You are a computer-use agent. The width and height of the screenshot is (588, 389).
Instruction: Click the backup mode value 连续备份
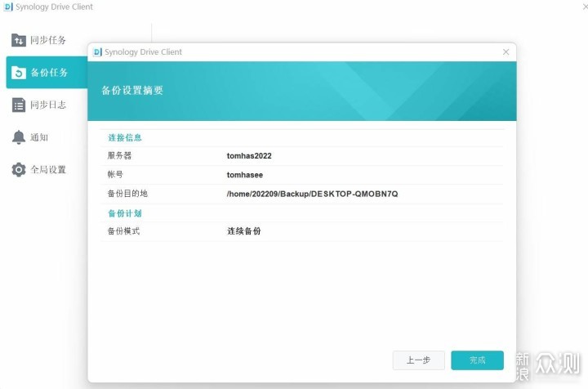coord(243,231)
